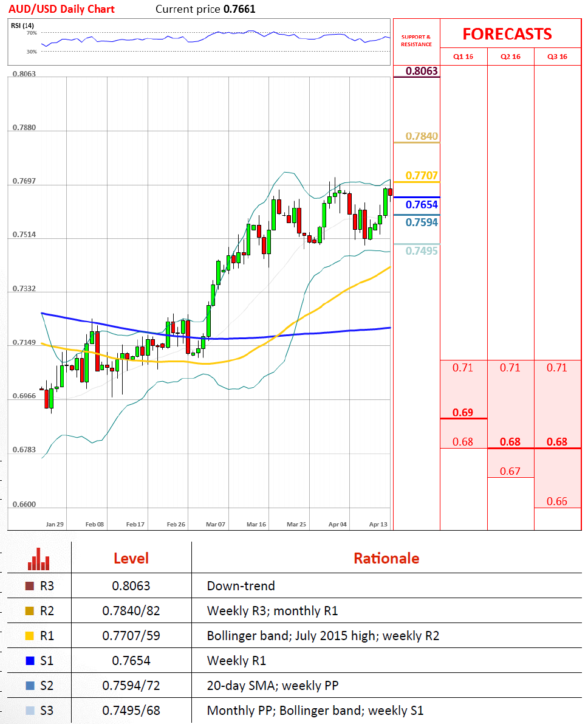This screenshot has width=588, height=724.
Task: Click the Monthly PP; Bollinger band; weekly S1 rationale
Action: pyautogui.click(x=315, y=711)
